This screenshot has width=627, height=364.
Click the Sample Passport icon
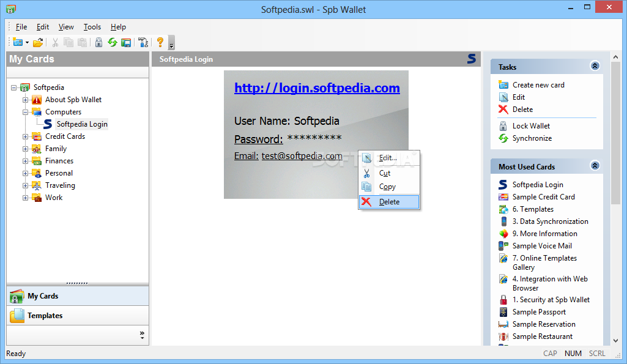pyautogui.click(x=503, y=312)
